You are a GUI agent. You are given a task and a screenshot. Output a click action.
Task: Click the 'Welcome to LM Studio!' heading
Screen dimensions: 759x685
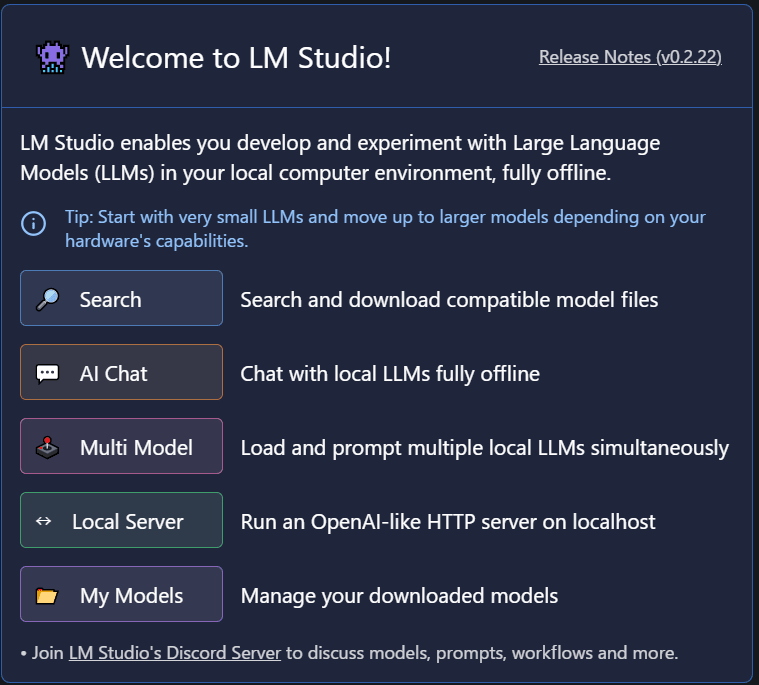tap(236, 58)
